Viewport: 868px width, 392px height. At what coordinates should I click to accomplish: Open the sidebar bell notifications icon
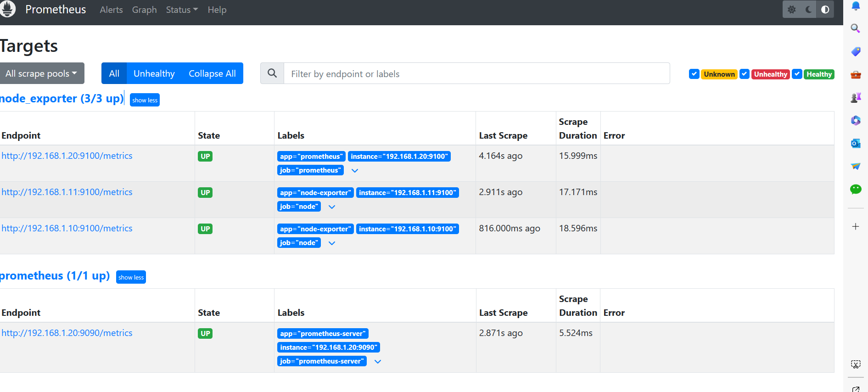[856, 6]
